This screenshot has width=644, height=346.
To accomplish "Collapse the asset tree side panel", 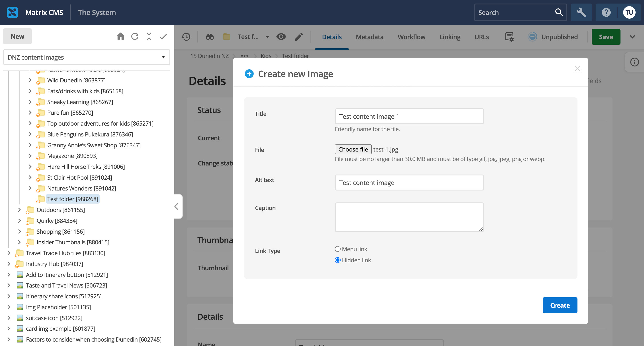I will tap(176, 206).
